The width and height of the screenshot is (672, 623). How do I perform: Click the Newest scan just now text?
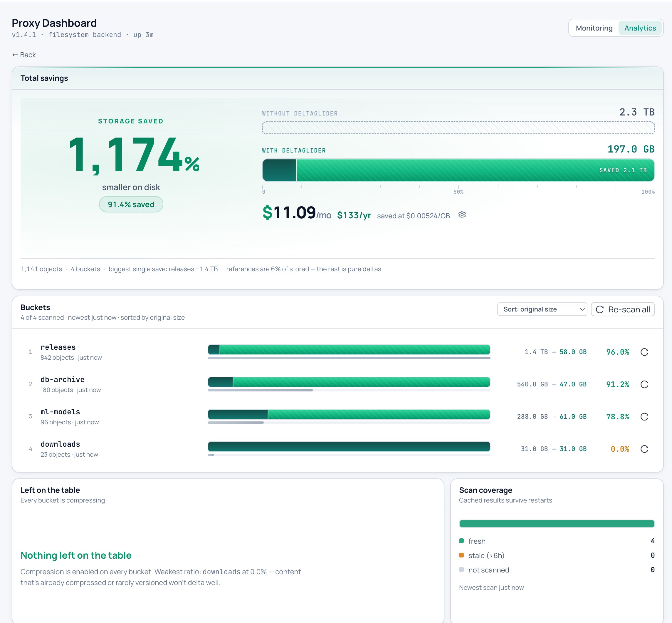click(491, 588)
